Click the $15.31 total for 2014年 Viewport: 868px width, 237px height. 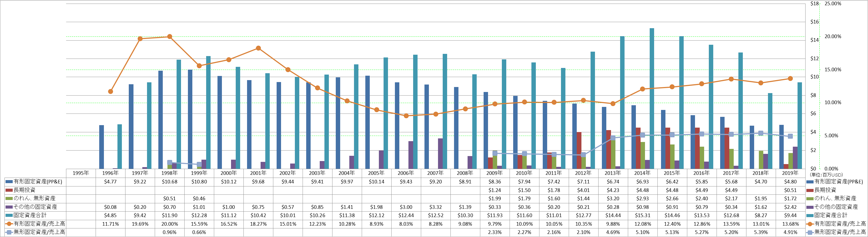(x=643, y=215)
